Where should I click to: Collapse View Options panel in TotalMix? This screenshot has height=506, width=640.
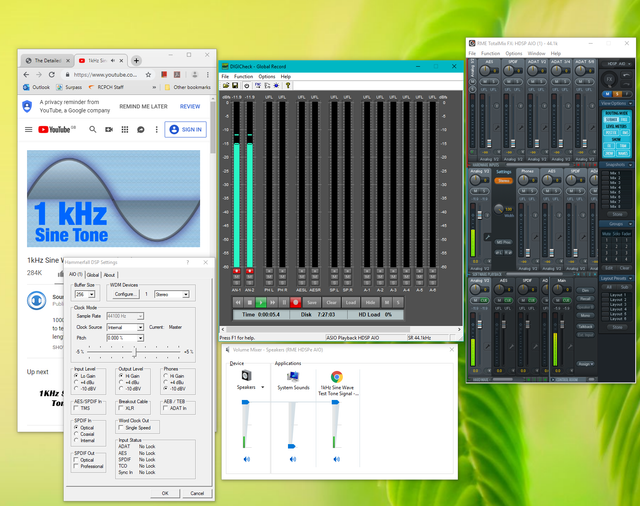[x=631, y=103]
